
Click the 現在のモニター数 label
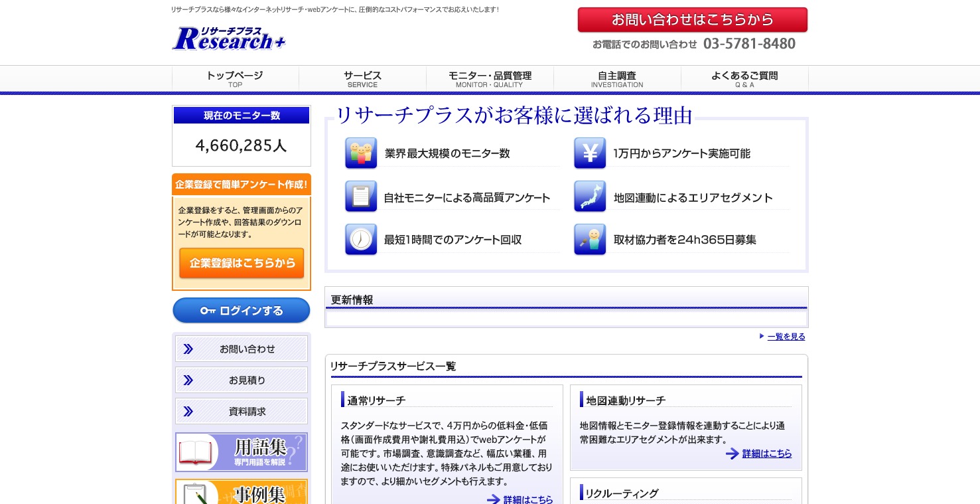click(242, 116)
